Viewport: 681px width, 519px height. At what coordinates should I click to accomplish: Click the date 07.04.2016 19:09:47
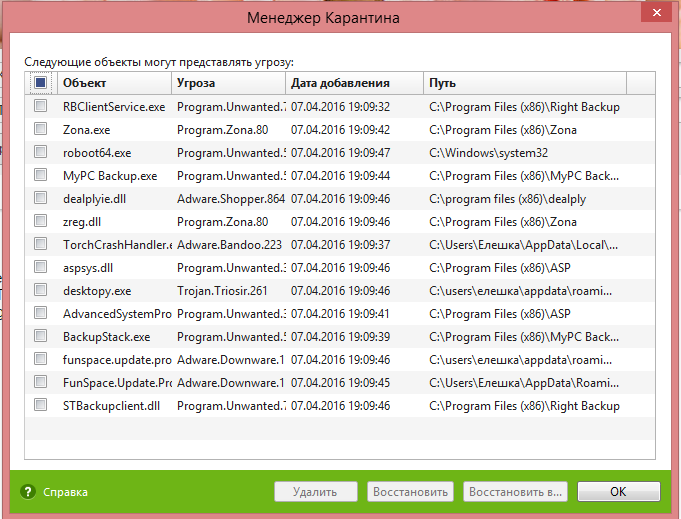click(340, 153)
